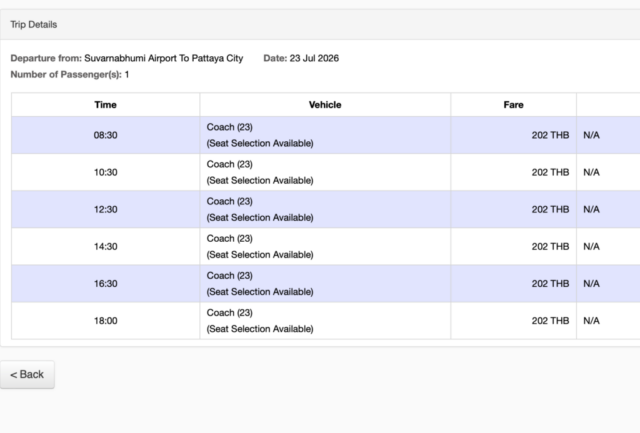The width and height of the screenshot is (640, 433).
Task: Click N/A cell in the 14:30 row
Action: coord(591,246)
